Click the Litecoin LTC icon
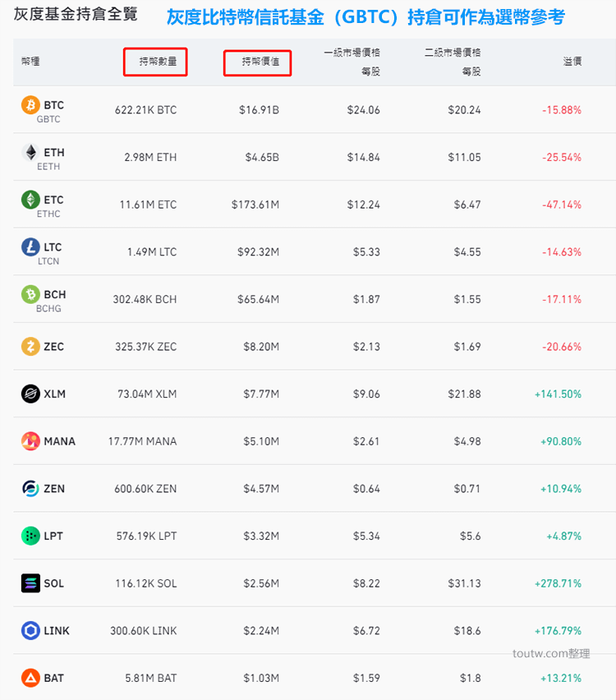This screenshot has width=616, height=700. click(x=30, y=246)
